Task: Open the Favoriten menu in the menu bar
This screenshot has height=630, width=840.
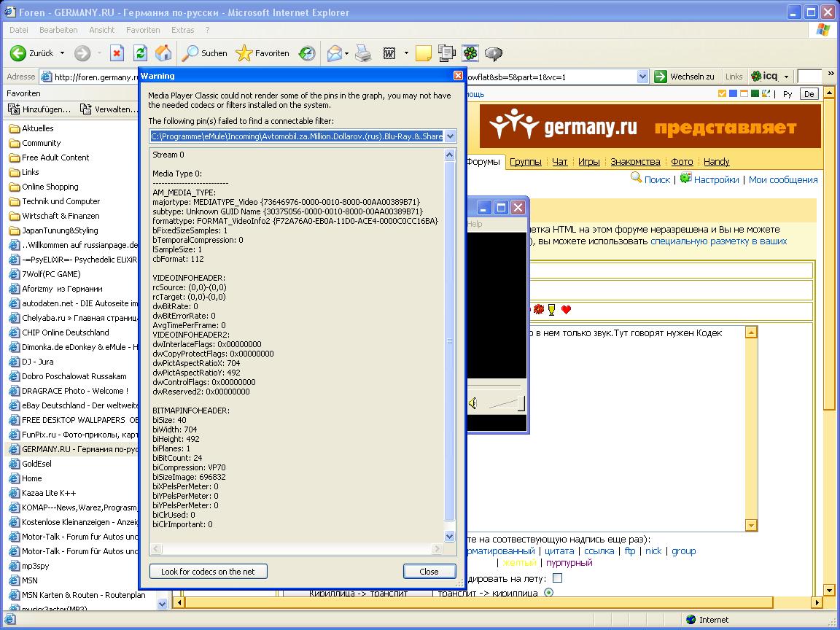Action: click(x=143, y=30)
